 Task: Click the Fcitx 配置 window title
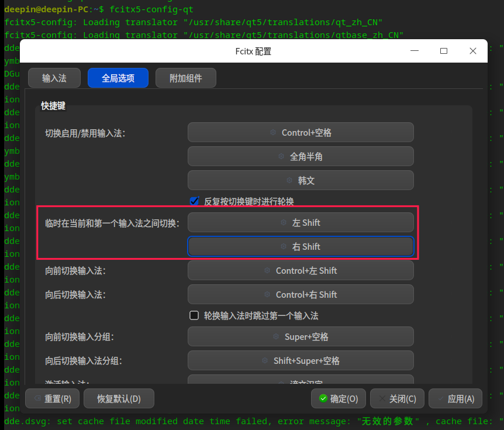click(253, 51)
